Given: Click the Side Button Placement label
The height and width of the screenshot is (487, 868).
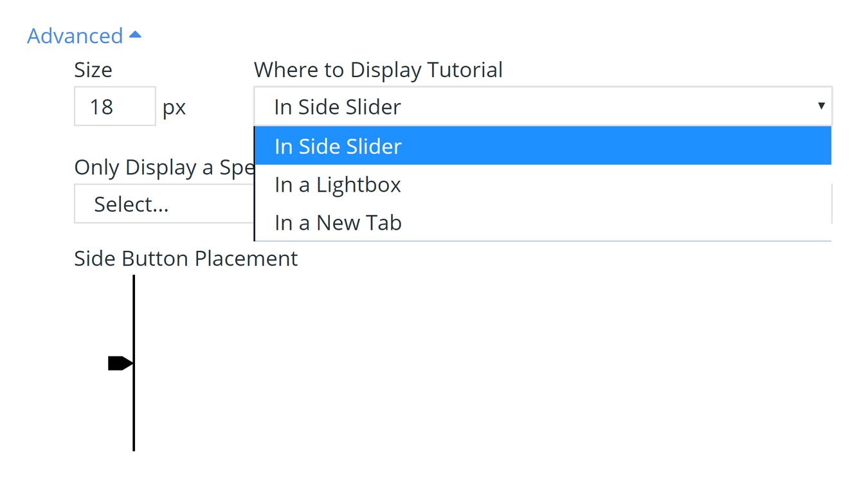Looking at the screenshot, I should tap(186, 258).
